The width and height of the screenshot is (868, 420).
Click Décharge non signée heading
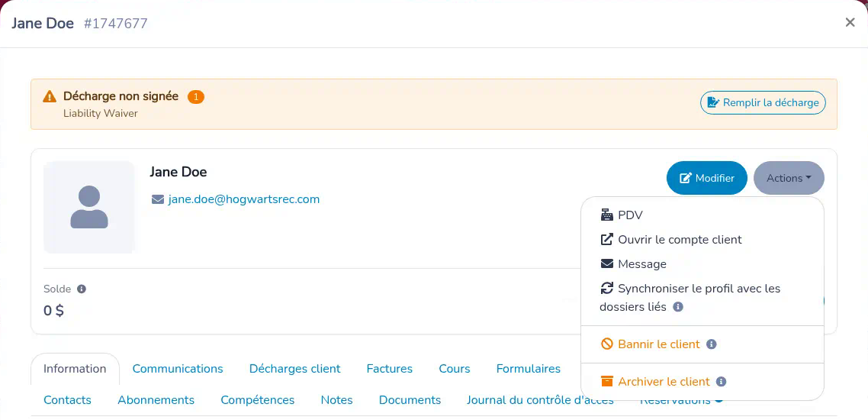[121, 96]
